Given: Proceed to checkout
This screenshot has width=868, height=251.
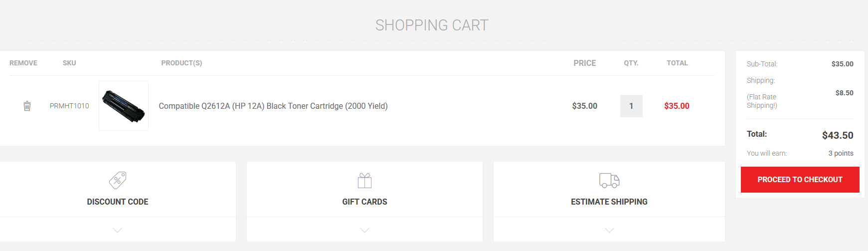Looking at the screenshot, I should pos(800,180).
